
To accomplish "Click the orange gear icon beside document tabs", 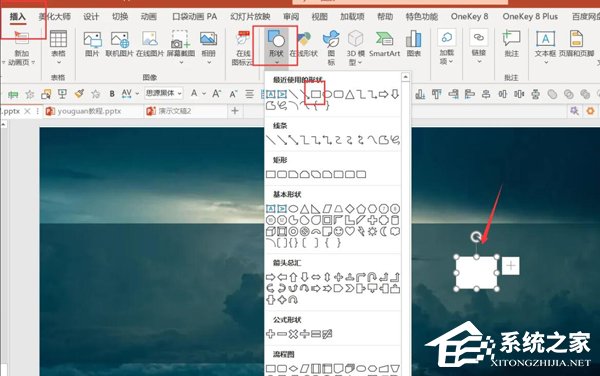I will [590, 111].
